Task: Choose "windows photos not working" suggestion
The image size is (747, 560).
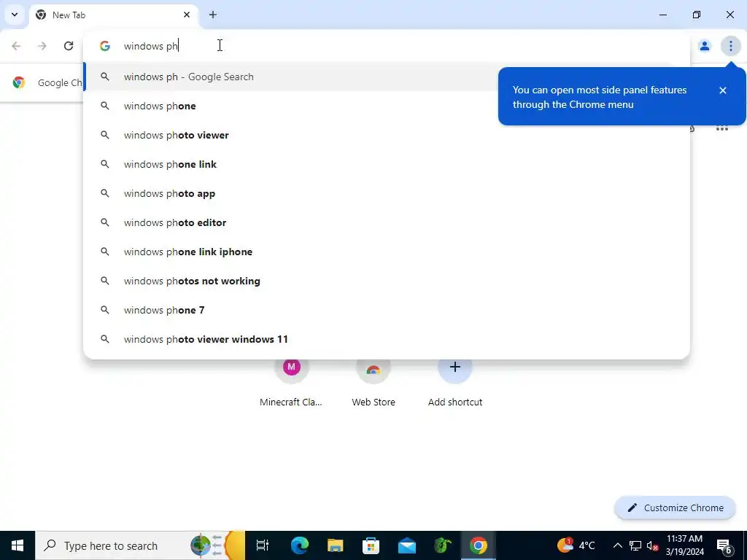Action: (387, 281)
